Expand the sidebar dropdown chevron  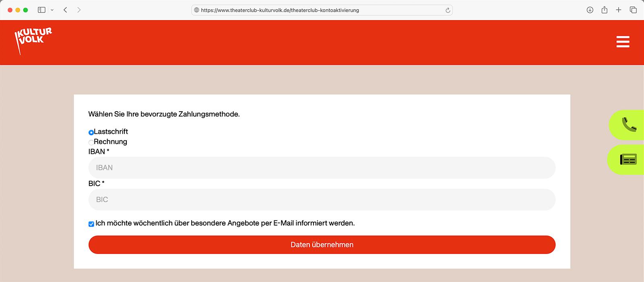(52, 10)
